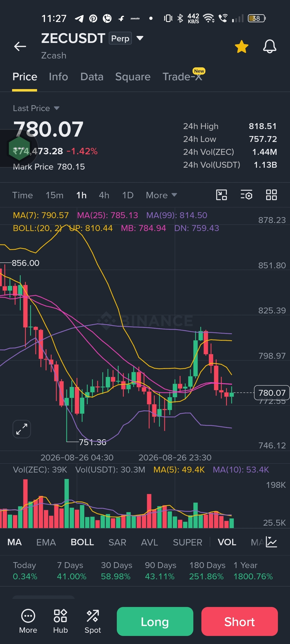
Task: Tap the 24h Low value 757.72
Action: pyautogui.click(x=263, y=139)
